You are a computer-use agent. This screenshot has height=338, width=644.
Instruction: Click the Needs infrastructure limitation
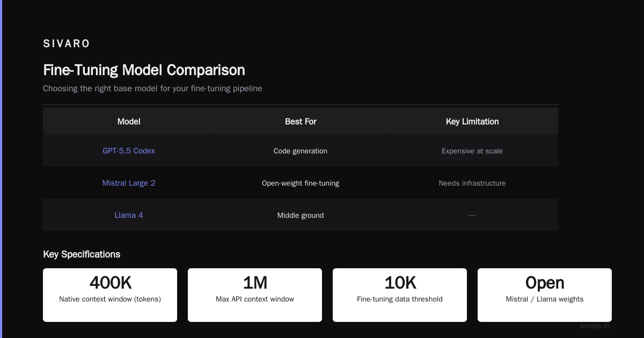(x=472, y=183)
